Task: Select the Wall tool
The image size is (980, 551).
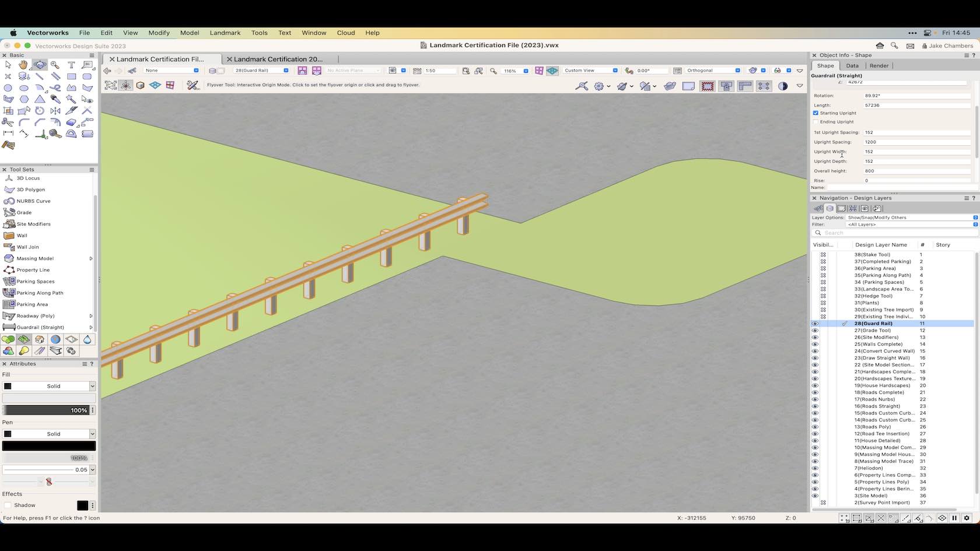Action: [x=21, y=236]
